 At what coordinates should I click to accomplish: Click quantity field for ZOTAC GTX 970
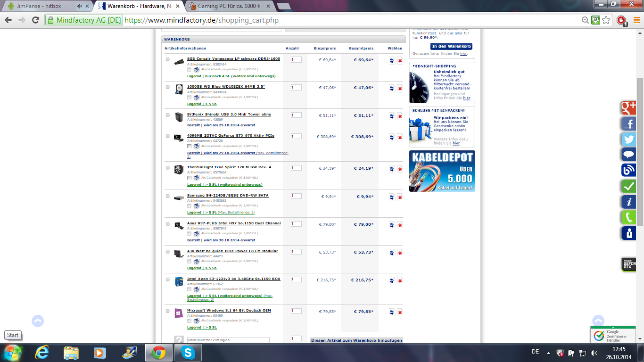coord(296,136)
